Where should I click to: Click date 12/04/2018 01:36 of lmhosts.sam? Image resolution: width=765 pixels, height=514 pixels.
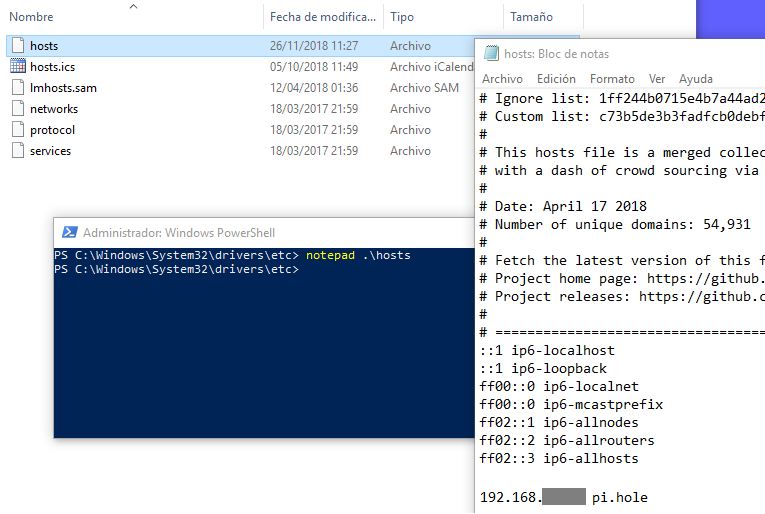[x=314, y=87]
